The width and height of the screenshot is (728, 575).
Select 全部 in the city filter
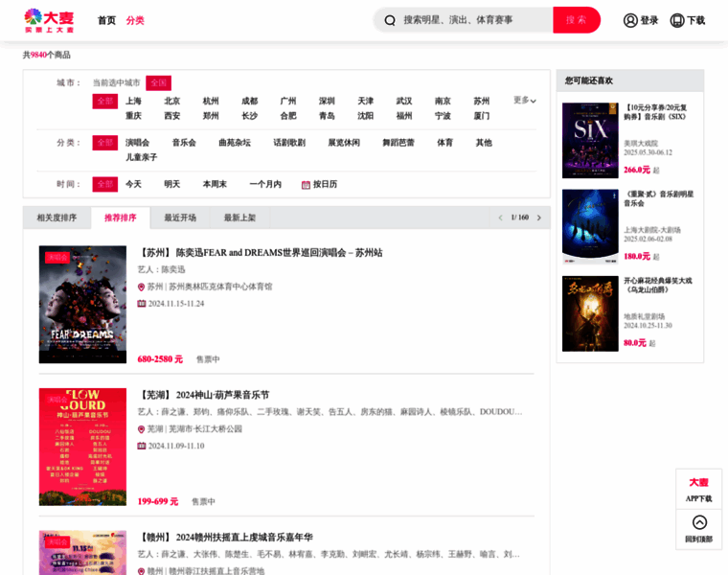pyautogui.click(x=105, y=102)
